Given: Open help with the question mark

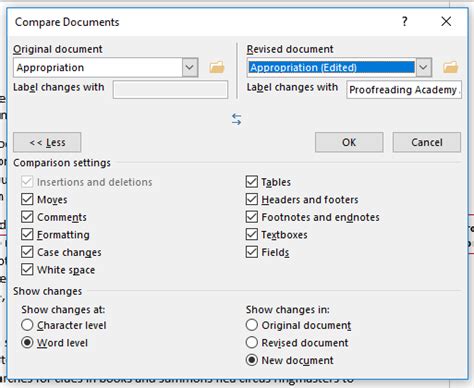Looking at the screenshot, I should (404, 22).
